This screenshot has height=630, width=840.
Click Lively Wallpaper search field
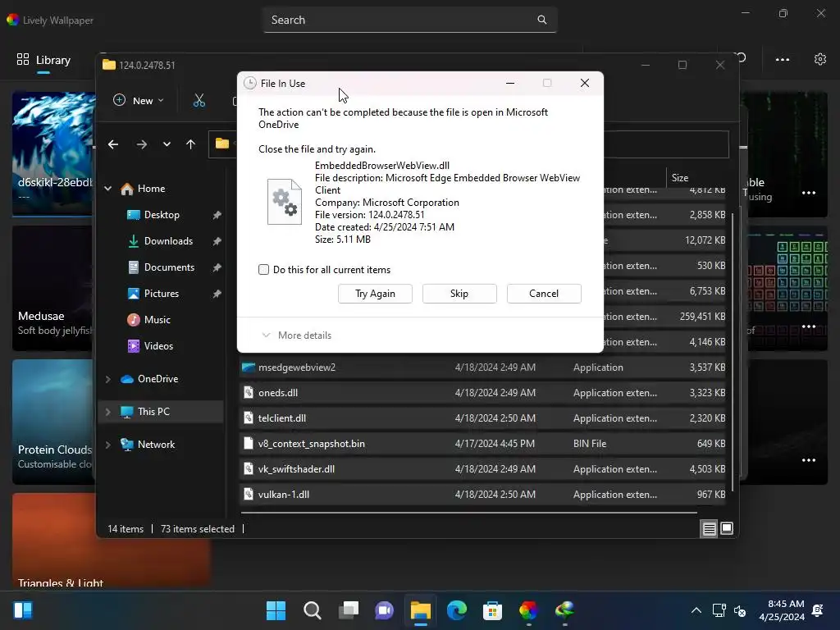[x=410, y=20]
